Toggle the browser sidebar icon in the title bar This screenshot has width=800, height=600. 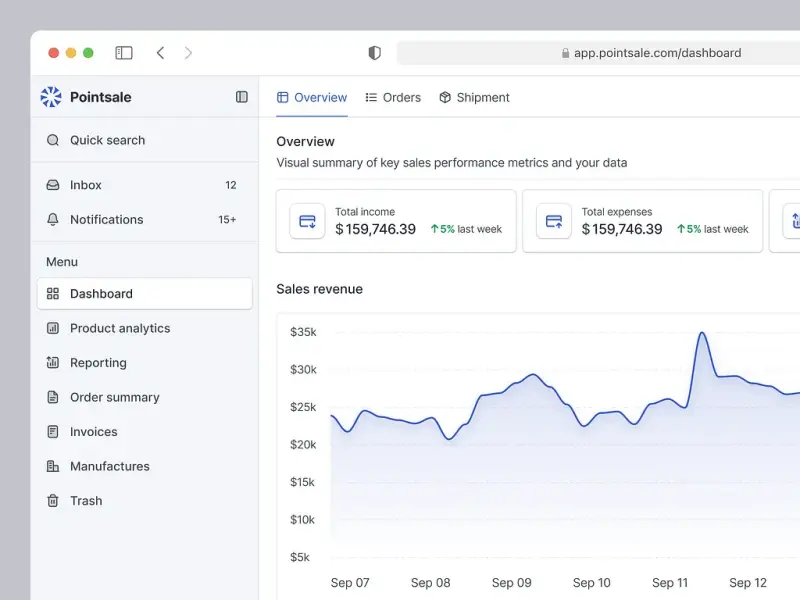124,53
